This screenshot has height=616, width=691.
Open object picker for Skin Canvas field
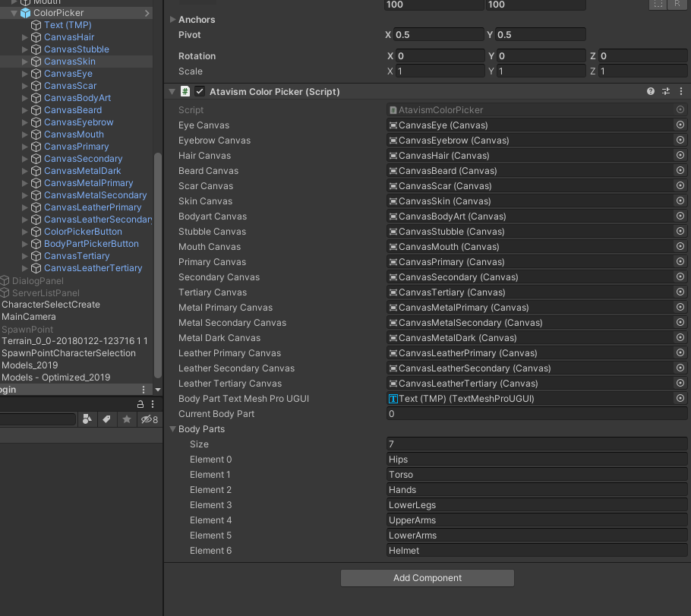[x=680, y=201]
